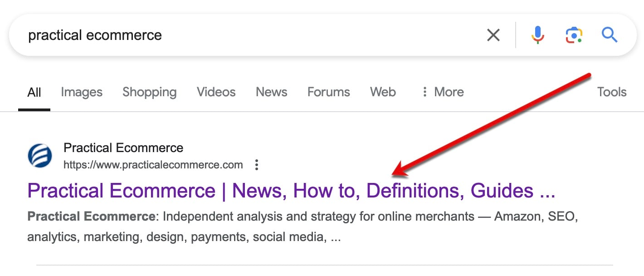This screenshot has height=276, width=644.
Task: Open the three-dot menu beside the result URL
Action: [257, 165]
